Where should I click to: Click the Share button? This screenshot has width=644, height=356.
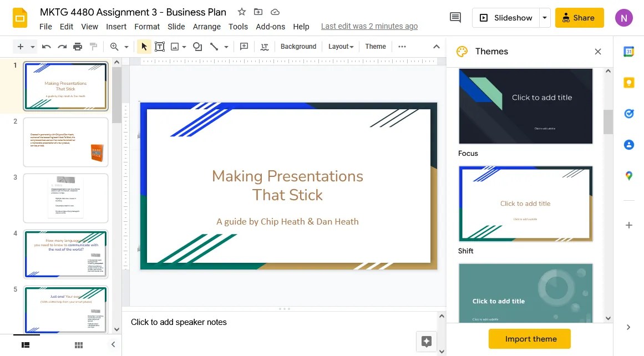pos(579,17)
